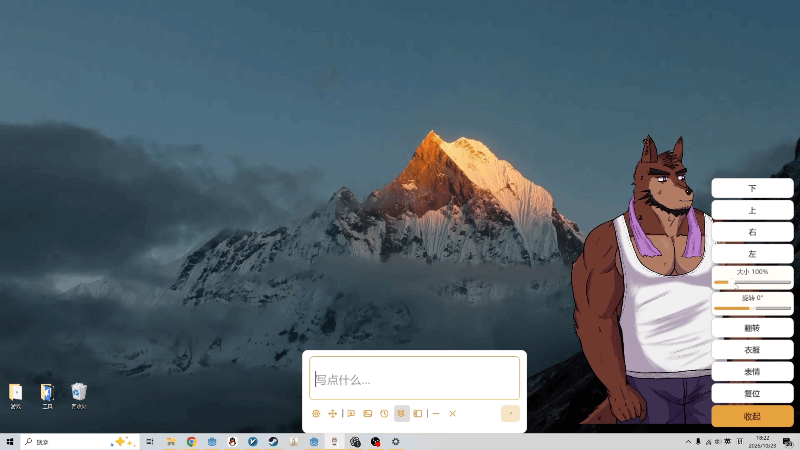The image size is (800, 450).
Task: Open the blue checkmark app in taskbar
Action: click(x=253, y=442)
